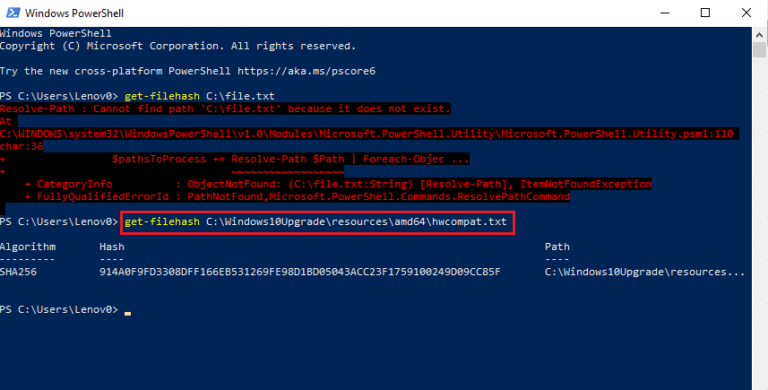Click the first get-filehash C:\file.txt command
Image resolution: width=768 pixels, height=390 pixels.
[199, 96]
